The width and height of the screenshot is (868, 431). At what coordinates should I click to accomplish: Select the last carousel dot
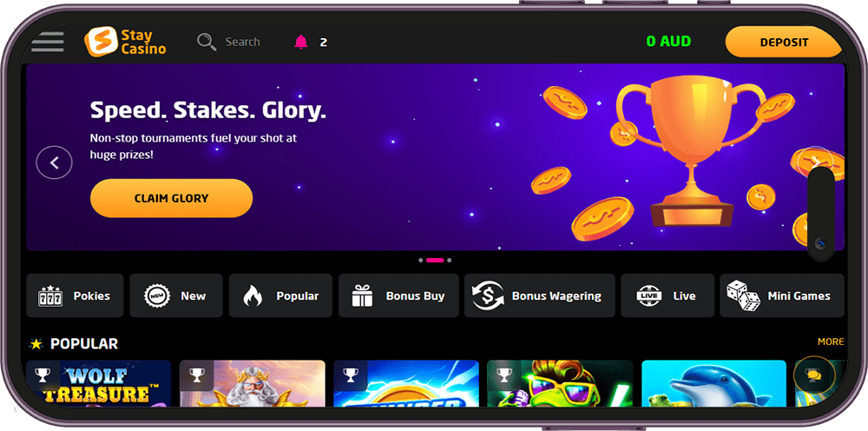click(449, 260)
